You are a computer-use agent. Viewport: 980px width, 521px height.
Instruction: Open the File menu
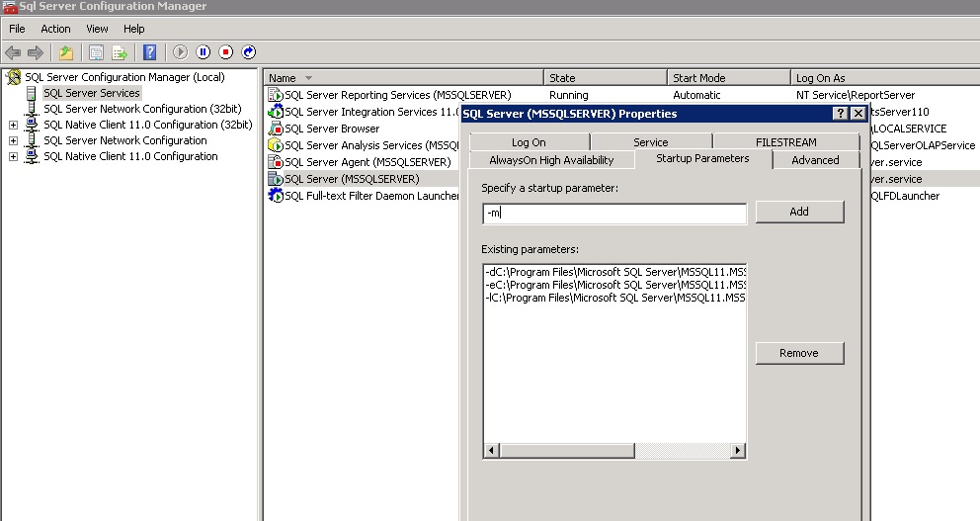coord(17,29)
